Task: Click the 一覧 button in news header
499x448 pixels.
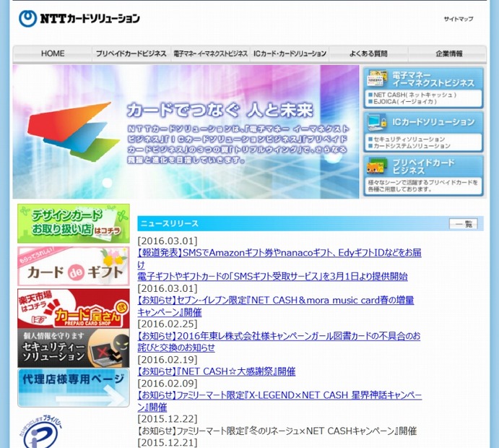Action: click(x=464, y=224)
